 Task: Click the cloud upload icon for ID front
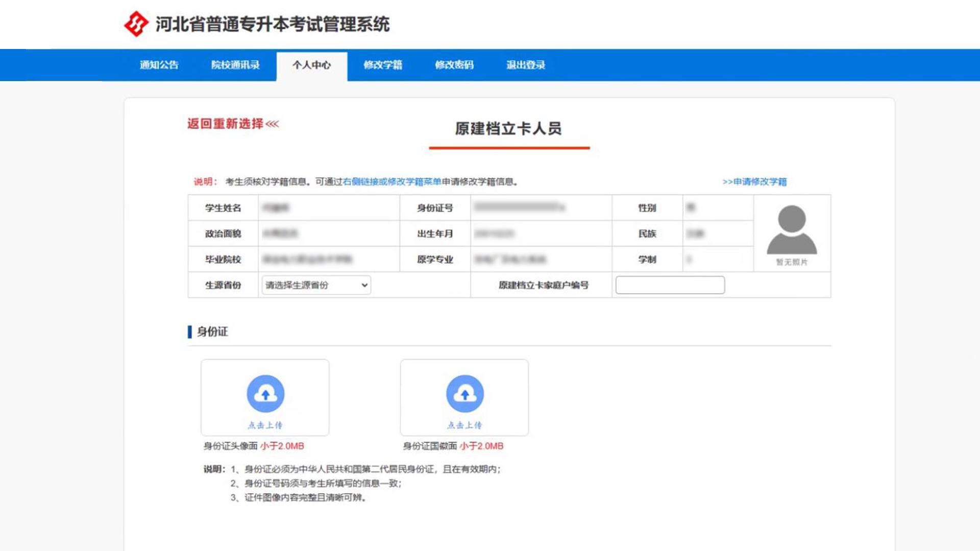[265, 393]
